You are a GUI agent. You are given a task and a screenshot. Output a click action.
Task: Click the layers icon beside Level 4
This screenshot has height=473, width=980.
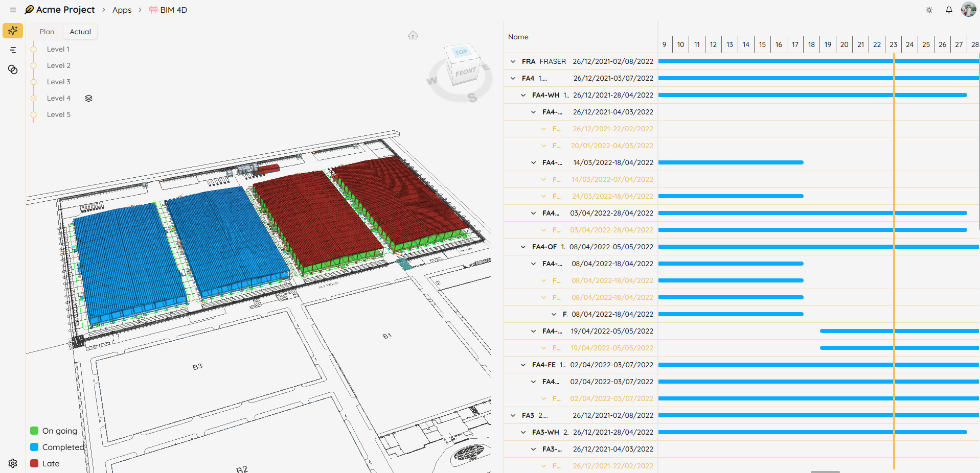[x=88, y=98]
